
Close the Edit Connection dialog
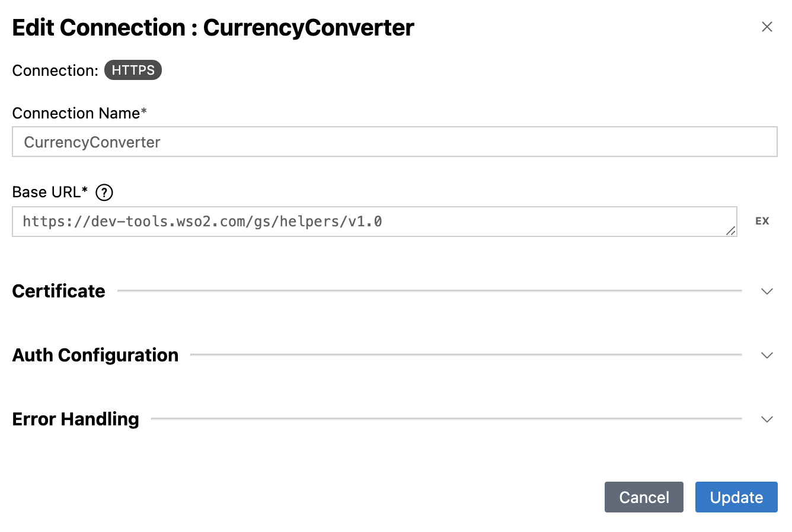(x=767, y=27)
